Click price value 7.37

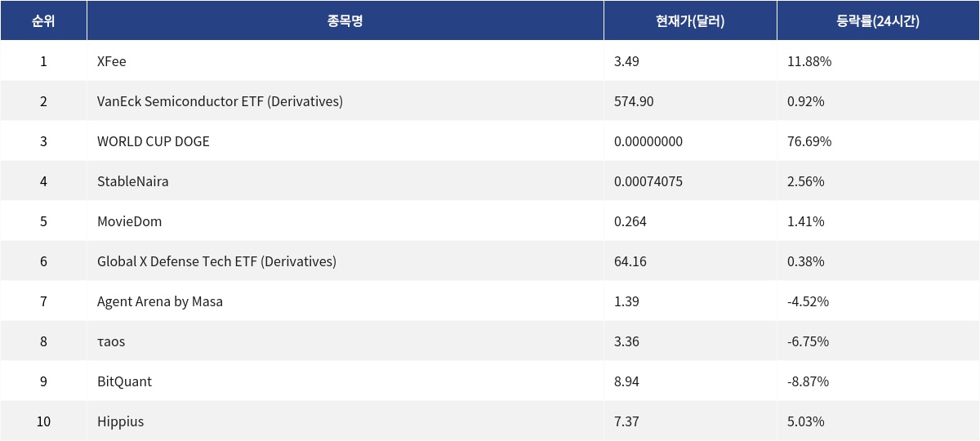(x=626, y=421)
